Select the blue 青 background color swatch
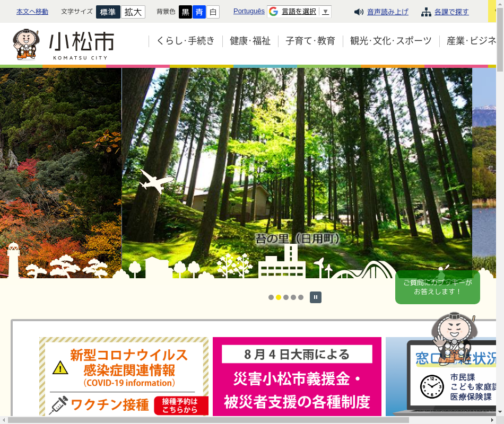 [x=199, y=12]
